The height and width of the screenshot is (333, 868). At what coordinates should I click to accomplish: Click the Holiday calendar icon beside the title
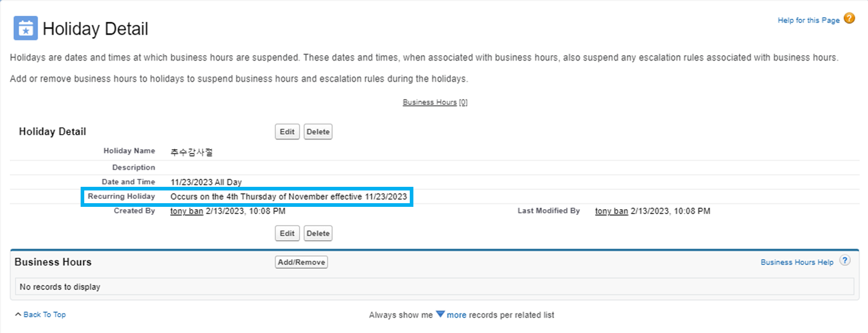point(25,29)
